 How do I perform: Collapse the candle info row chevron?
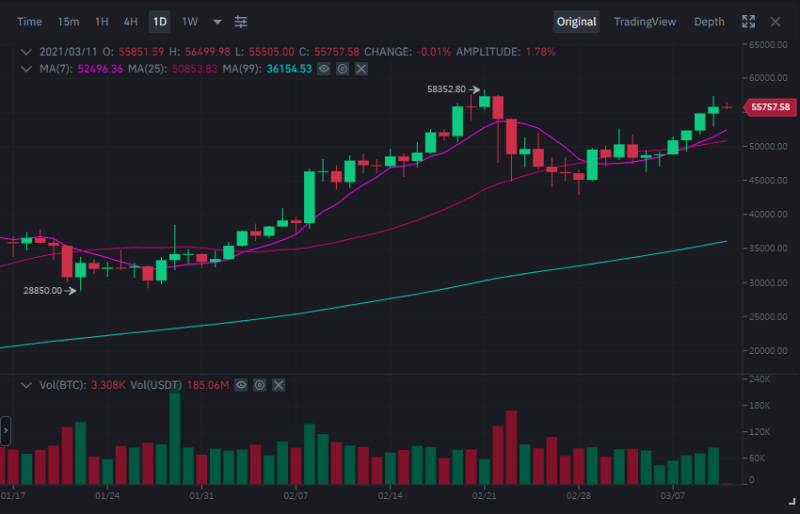pos(27,52)
